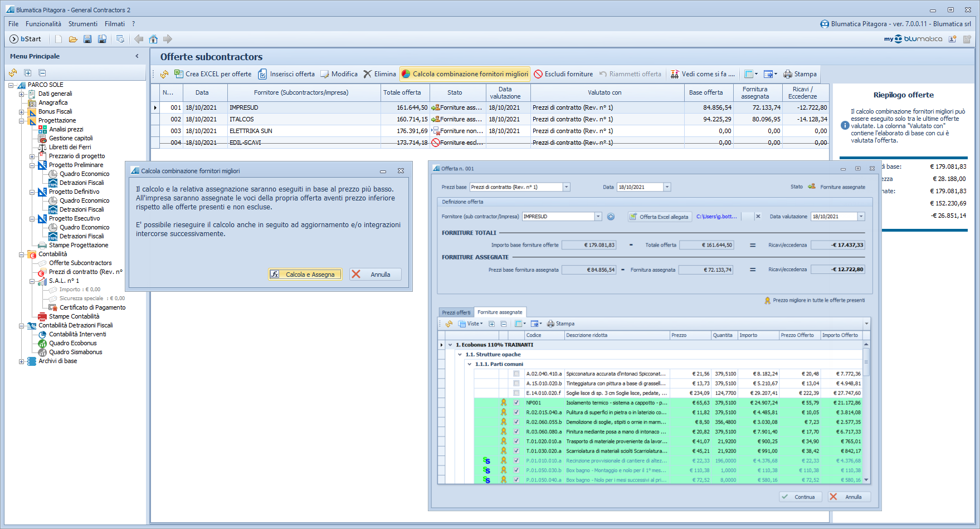Screen dimensions: 980x529
Task: Open the File menu
Action: [13, 24]
